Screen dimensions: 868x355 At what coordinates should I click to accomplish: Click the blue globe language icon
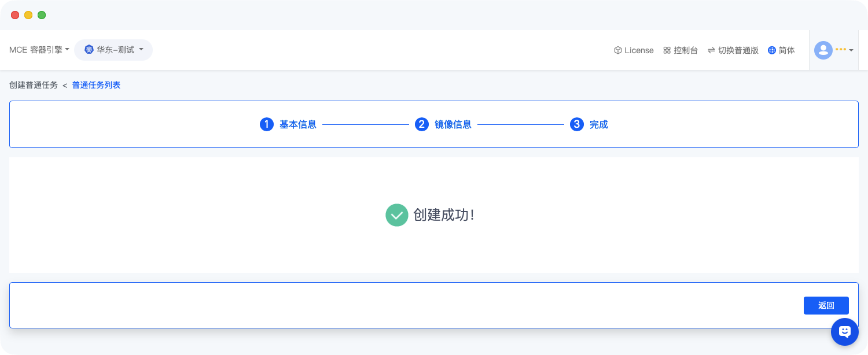tap(771, 50)
